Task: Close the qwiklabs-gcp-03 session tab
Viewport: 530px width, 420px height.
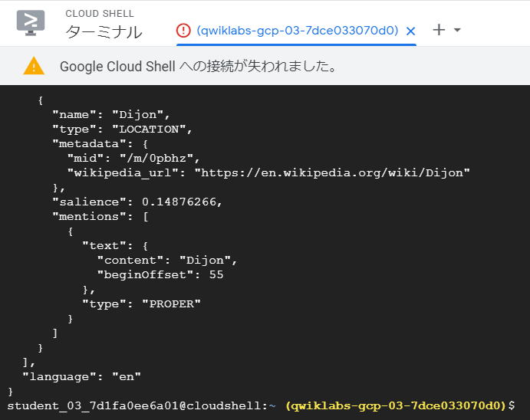Action: pos(410,31)
